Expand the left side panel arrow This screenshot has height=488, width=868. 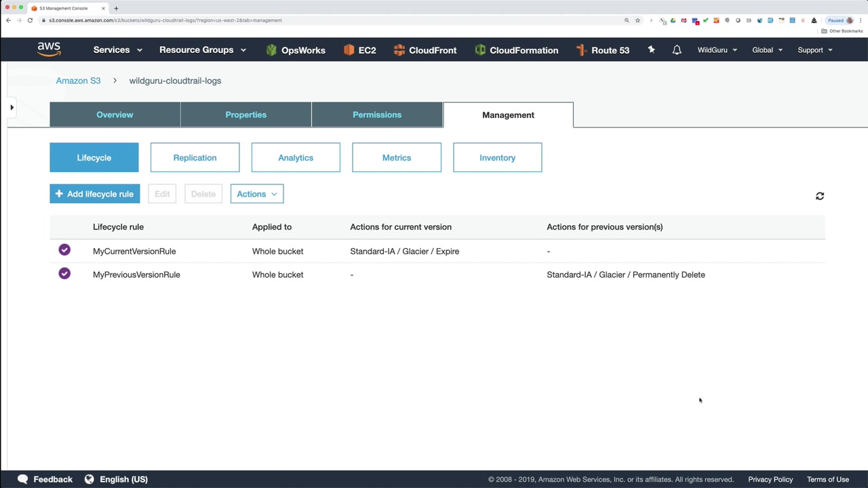pyautogui.click(x=12, y=107)
